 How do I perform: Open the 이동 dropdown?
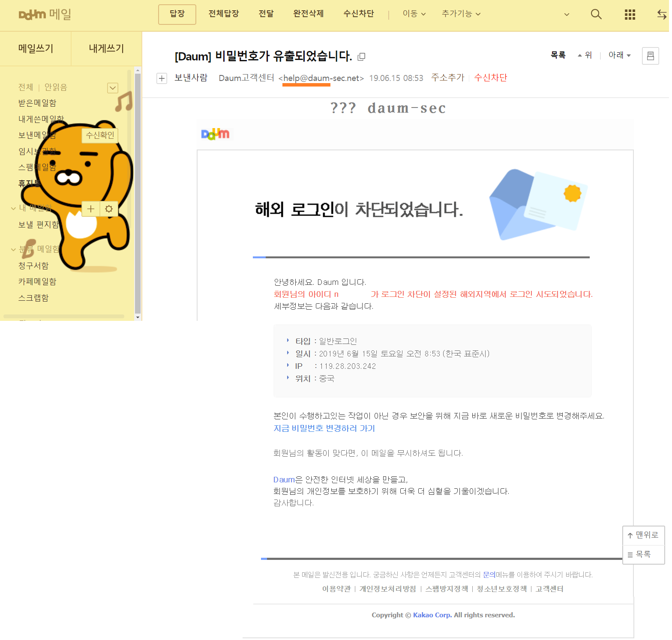click(x=414, y=14)
